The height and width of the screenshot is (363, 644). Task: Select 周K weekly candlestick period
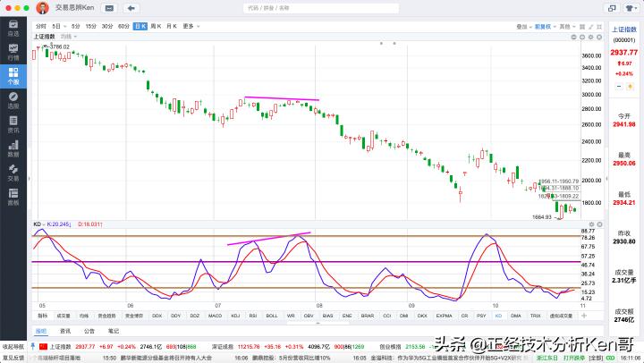[156, 26]
